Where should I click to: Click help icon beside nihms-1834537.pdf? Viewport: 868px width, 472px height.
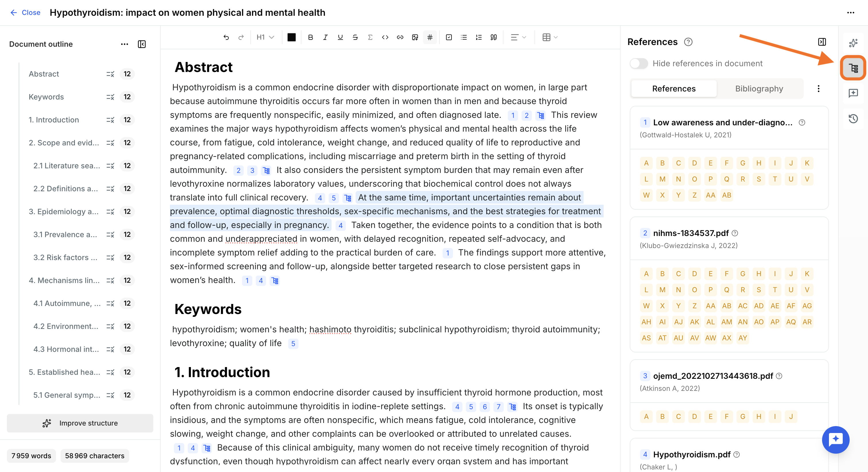[735, 233]
